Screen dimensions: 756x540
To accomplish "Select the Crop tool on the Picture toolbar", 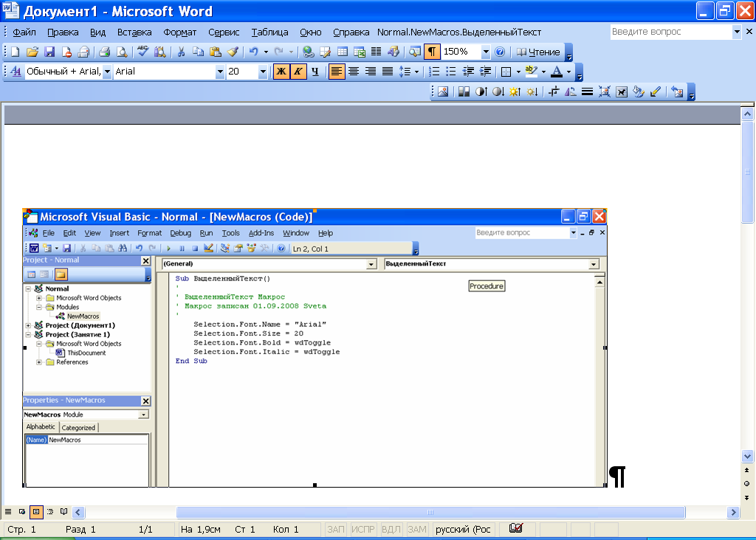I will tap(554, 91).
